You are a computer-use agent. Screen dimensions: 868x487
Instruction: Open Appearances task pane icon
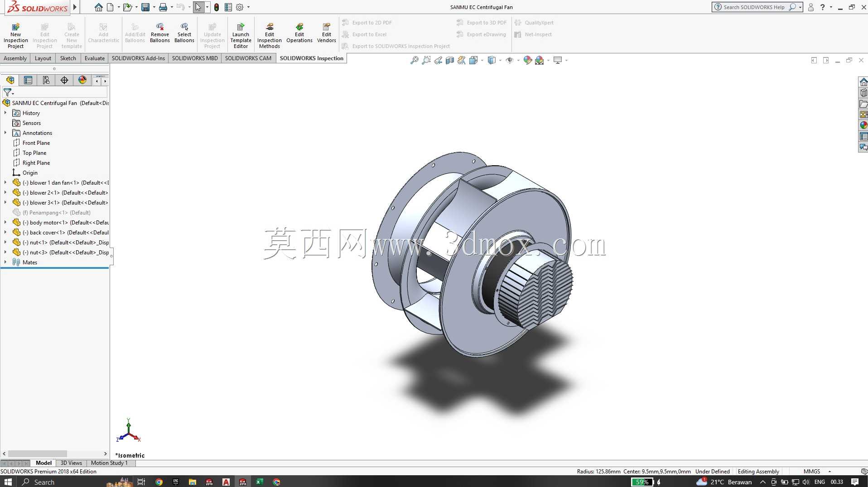[863, 125]
